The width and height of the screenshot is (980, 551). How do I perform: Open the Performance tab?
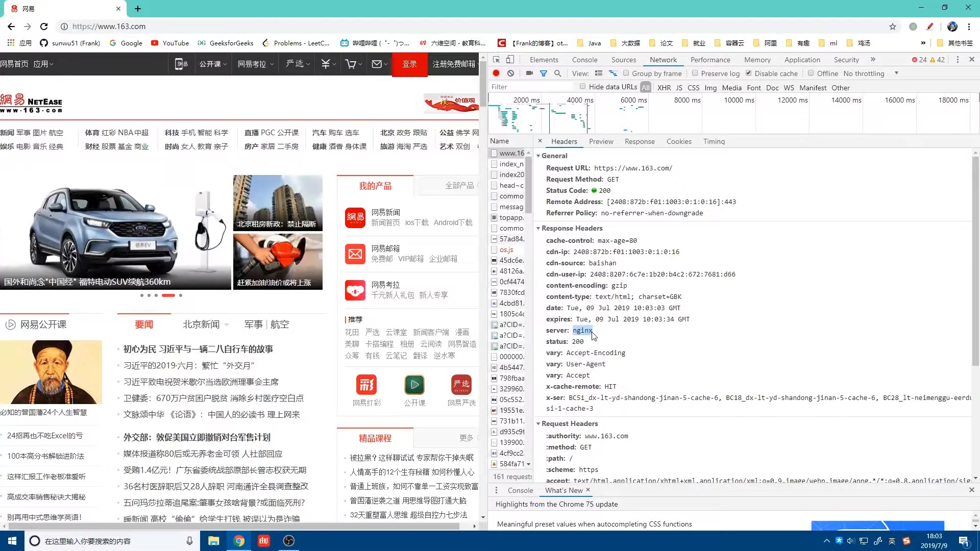(x=710, y=60)
